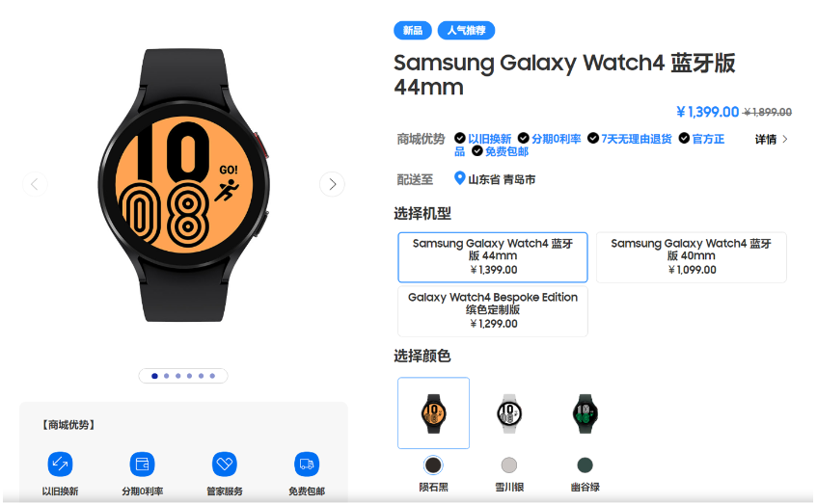Image resolution: width=817 pixels, height=504 pixels.
Task: Choose the 雪川银 silver color swatch
Action: coord(509,464)
